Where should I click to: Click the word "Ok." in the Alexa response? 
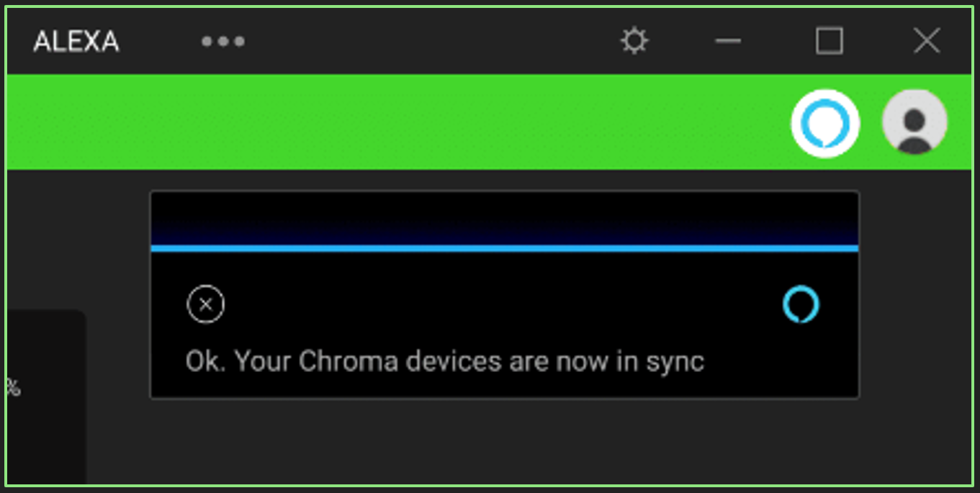tap(205, 361)
